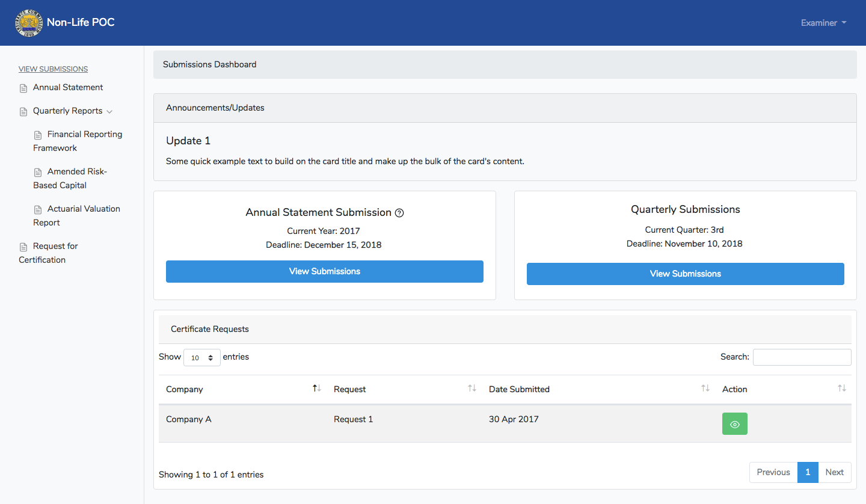Click the document icon beside Amended Risk-Based Capital
Image resolution: width=866 pixels, height=504 pixels.
(x=38, y=173)
